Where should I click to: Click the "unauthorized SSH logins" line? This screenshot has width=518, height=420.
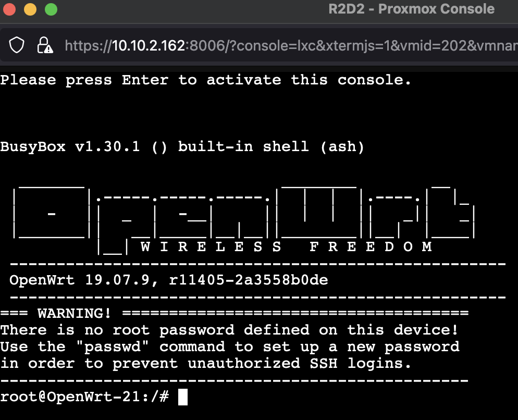(x=205, y=364)
